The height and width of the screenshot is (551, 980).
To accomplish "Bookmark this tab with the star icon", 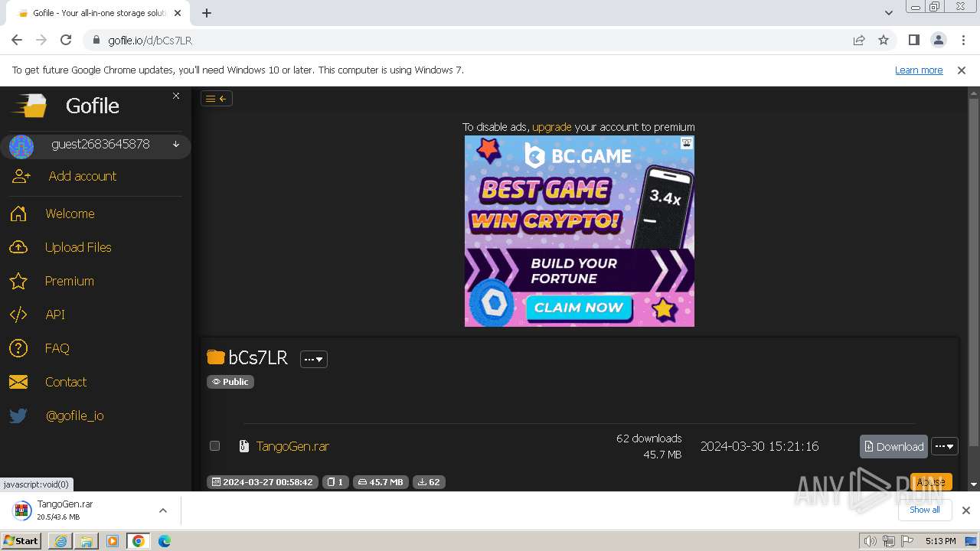I will click(884, 40).
